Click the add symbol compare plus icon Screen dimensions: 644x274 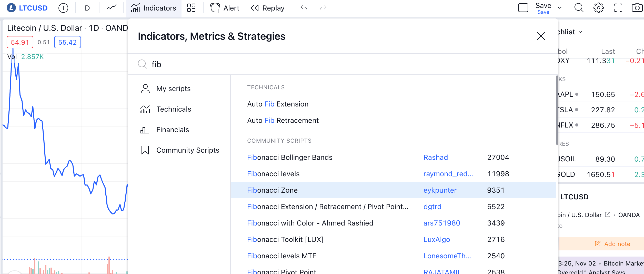coord(63,8)
